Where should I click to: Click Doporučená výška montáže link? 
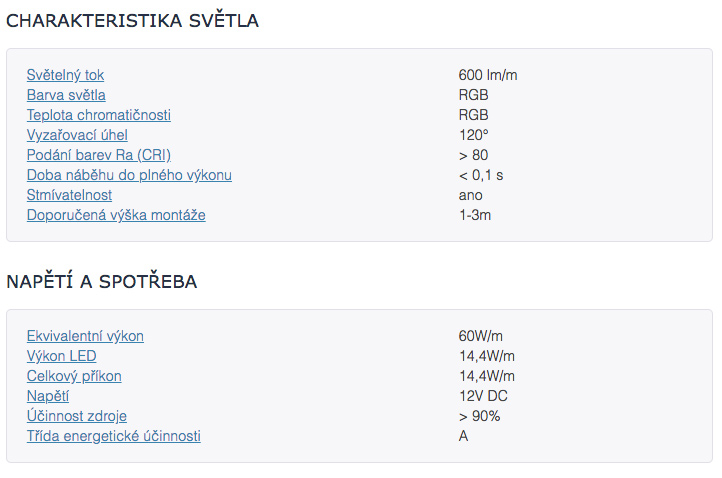(x=116, y=215)
